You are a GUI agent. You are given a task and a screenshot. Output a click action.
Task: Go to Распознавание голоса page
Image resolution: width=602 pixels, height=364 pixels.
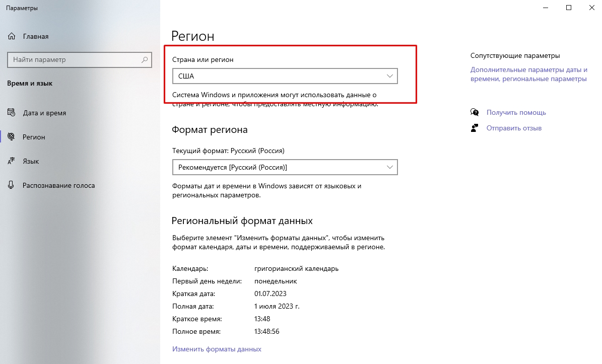58,185
